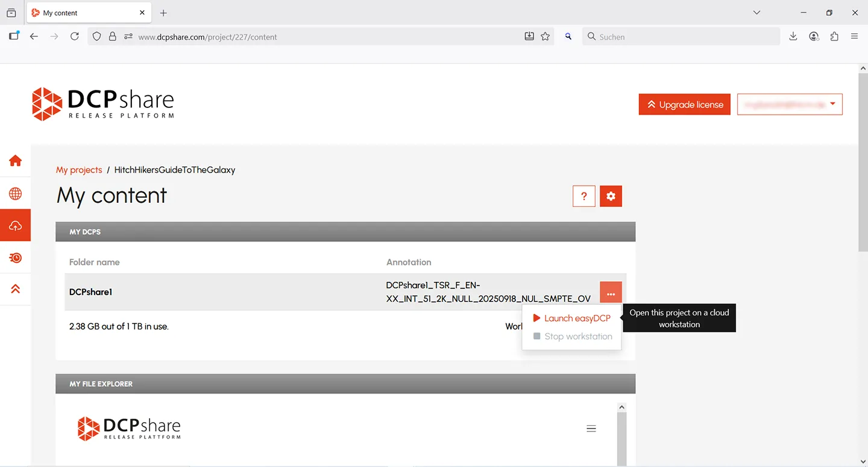Click the question mark help button

(583, 196)
